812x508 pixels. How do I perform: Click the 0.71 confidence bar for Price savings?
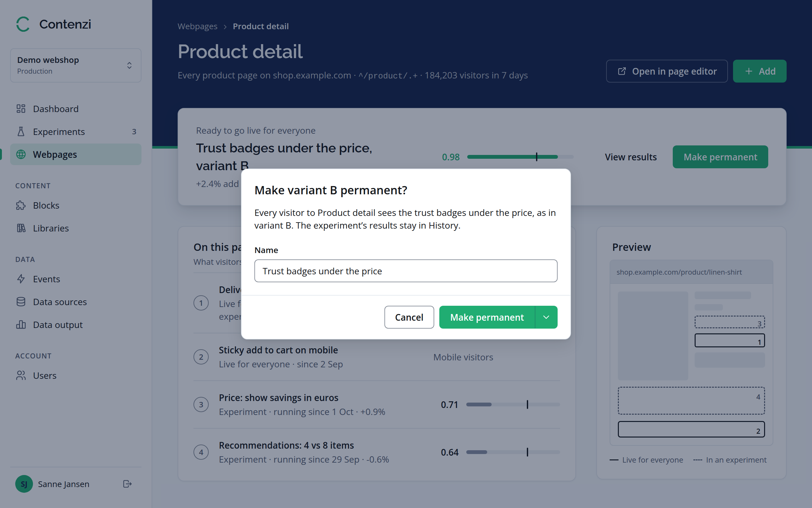[513, 404]
